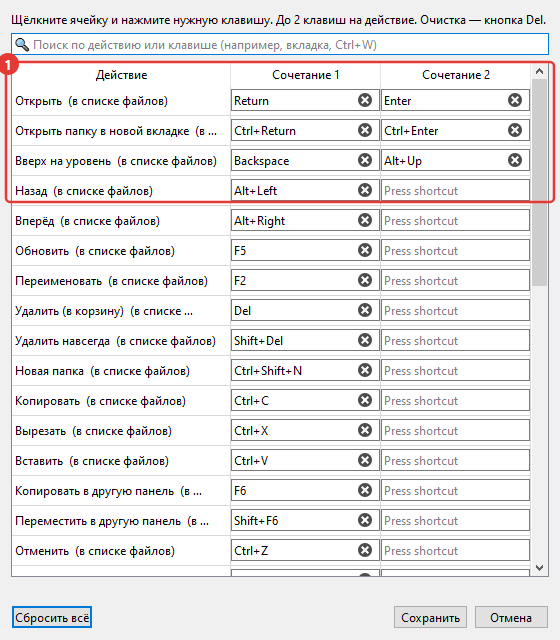Clear the Ctrl+X shortcut
This screenshot has height=640, width=560.
[x=365, y=430]
